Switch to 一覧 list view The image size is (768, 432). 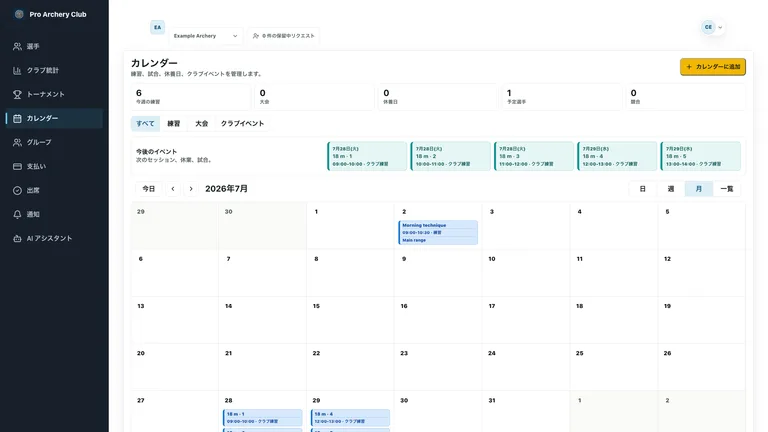click(727, 189)
